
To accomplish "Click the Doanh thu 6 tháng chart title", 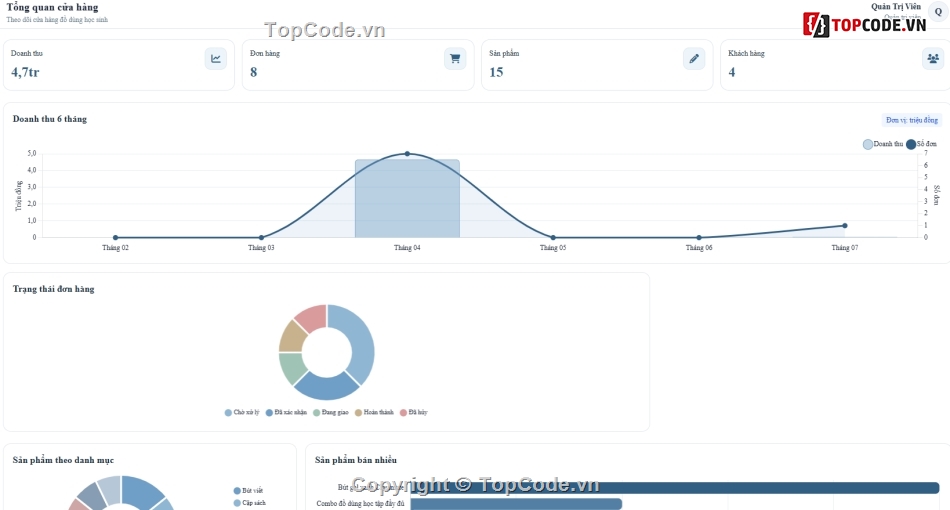I will (x=50, y=119).
